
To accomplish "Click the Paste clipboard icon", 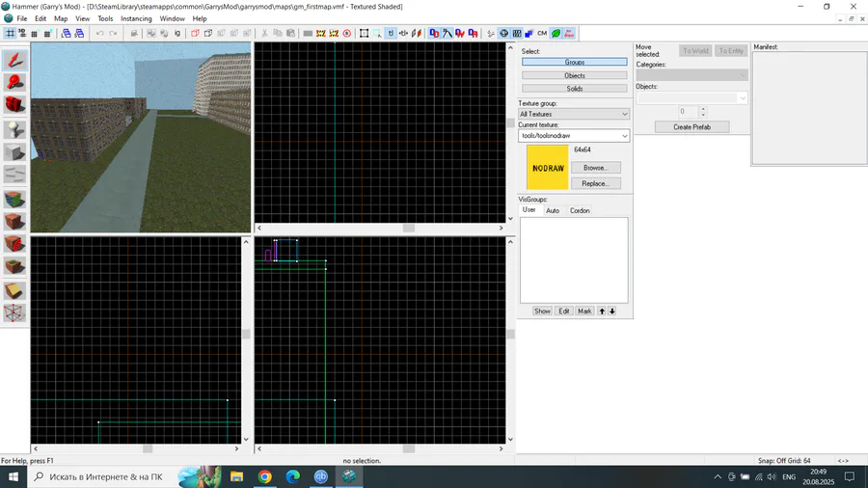I will [290, 33].
